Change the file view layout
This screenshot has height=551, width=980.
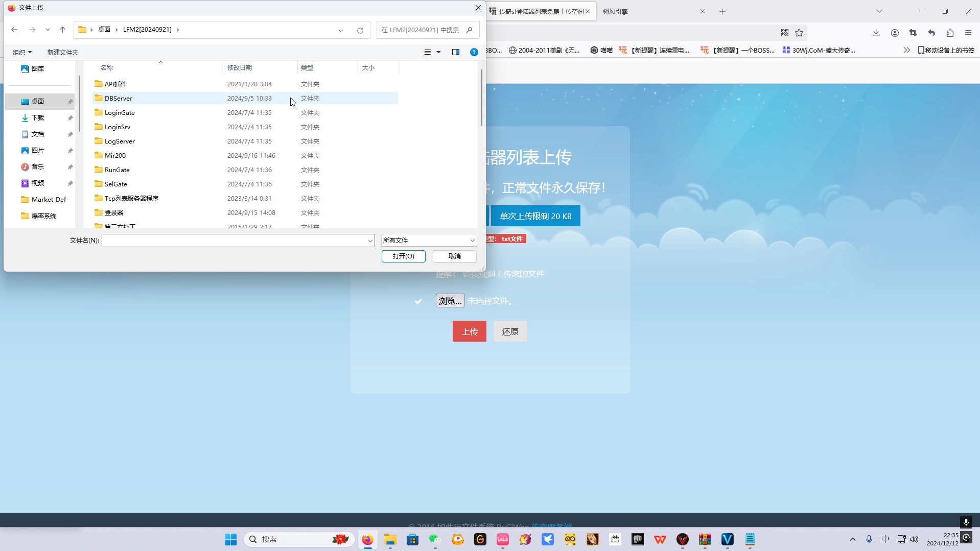pos(428,52)
